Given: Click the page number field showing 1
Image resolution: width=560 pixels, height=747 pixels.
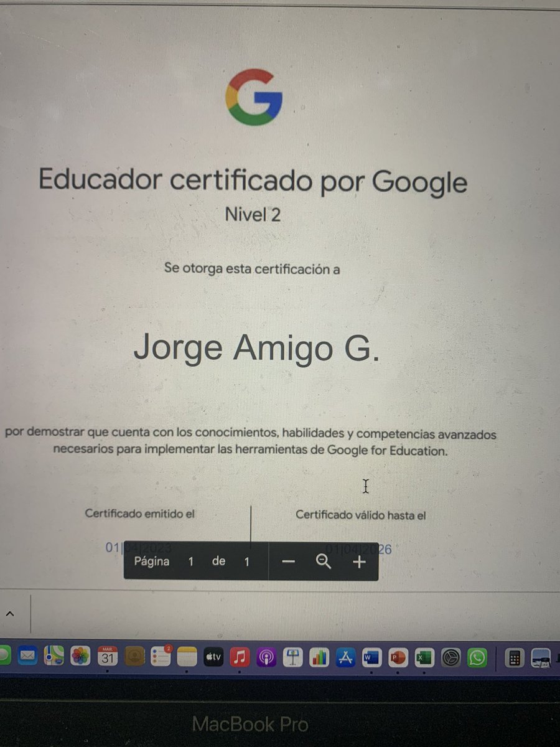Looking at the screenshot, I should click(190, 561).
